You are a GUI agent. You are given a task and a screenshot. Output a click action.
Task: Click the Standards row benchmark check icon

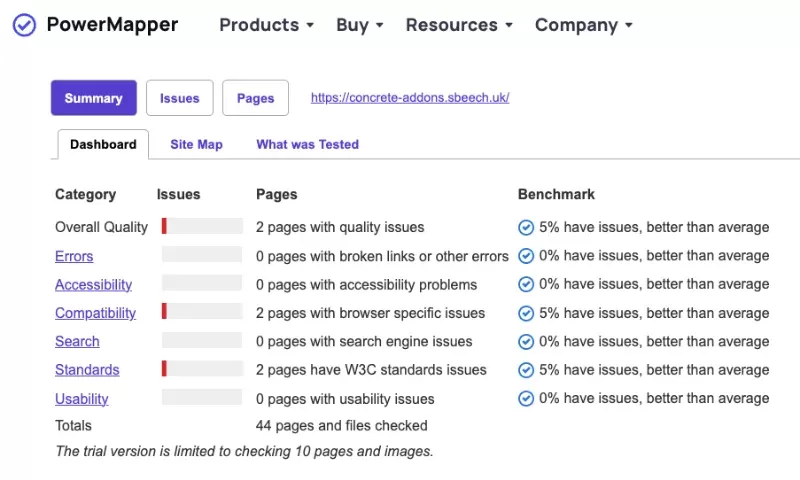click(526, 370)
